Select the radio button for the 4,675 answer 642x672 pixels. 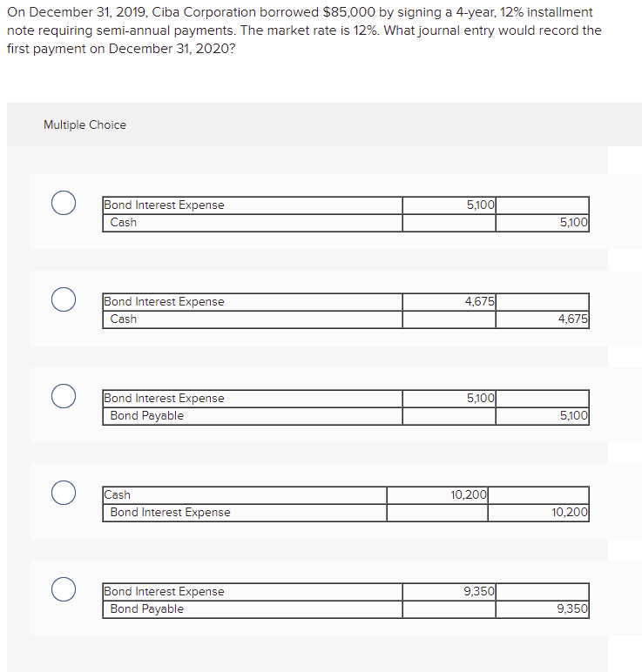click(x=62, y=300)
